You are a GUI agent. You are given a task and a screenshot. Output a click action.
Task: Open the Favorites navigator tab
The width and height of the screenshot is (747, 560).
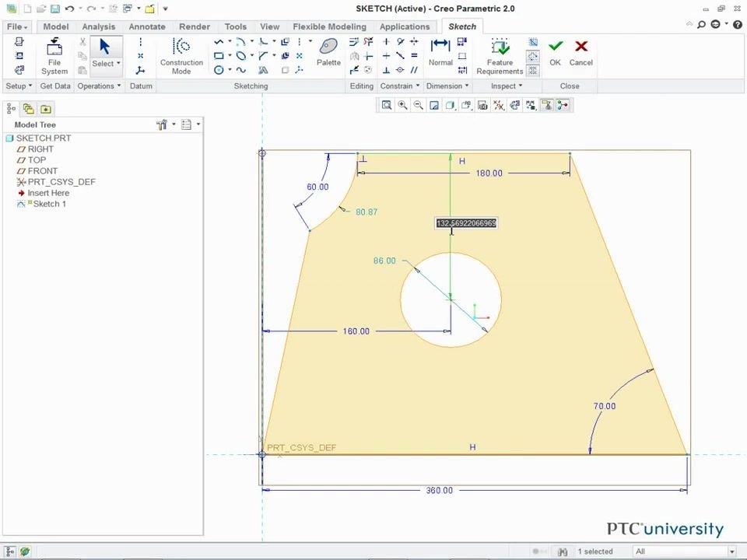(x=46, y=109)
